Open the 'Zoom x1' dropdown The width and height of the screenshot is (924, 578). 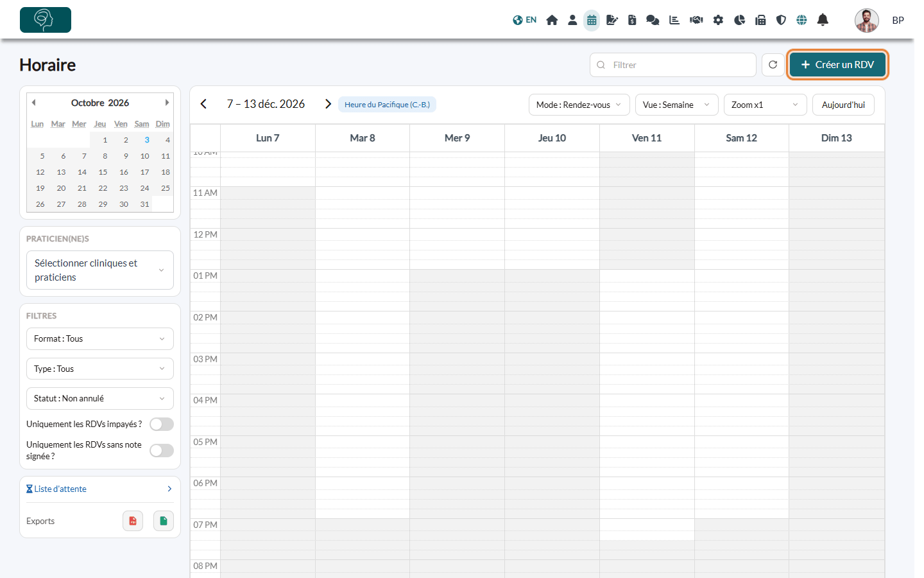click(766, 105)
